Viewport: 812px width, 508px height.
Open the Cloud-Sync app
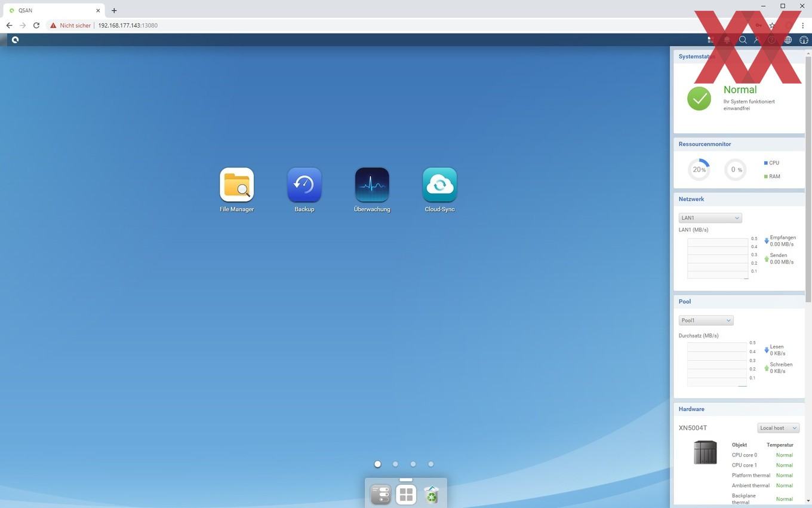point(439,185)
